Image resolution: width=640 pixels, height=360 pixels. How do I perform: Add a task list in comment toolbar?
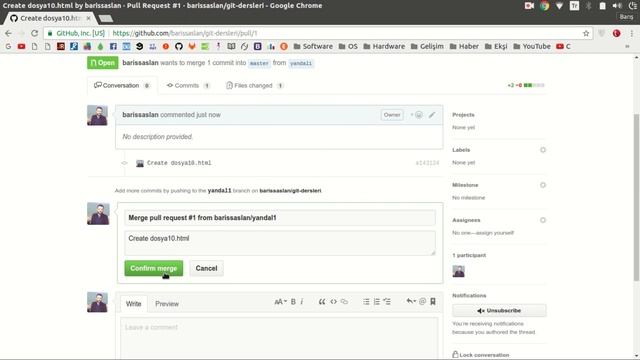point(387,302)
